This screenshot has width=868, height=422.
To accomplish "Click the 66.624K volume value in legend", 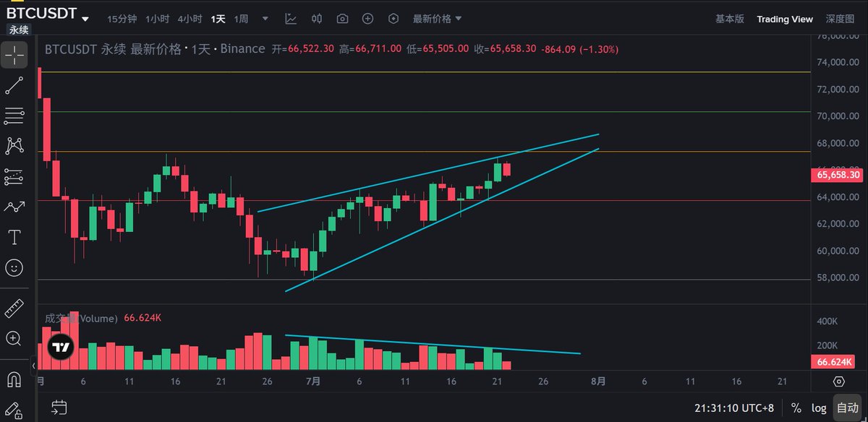I will (x=141, y=317).
